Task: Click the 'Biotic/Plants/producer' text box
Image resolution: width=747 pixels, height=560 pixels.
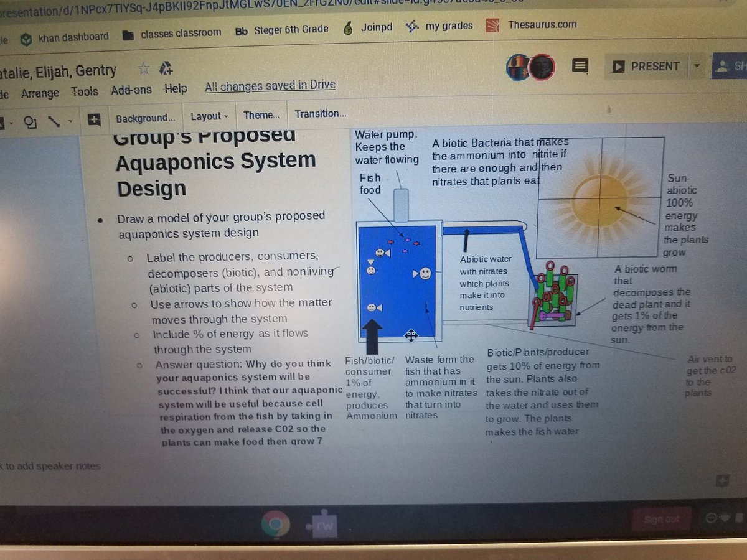Action: (x=543, y=392)
